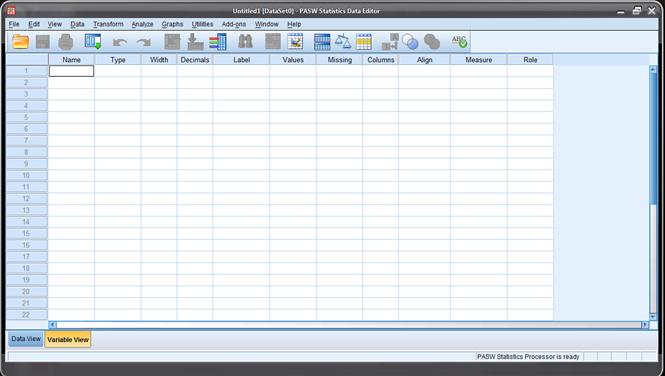Open the Graphs menu
The width and height of the screenshot is (665, 376).
tap(172, 24)
